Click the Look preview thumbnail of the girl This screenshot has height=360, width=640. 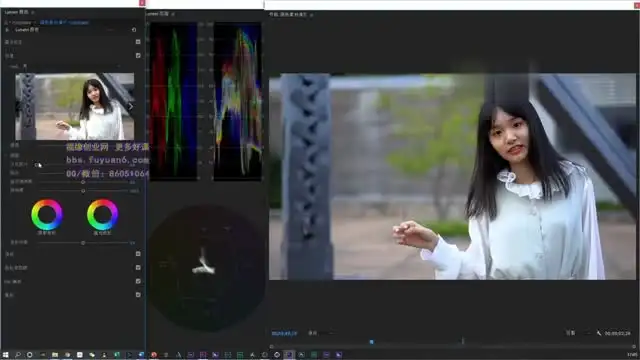point(75,106)
